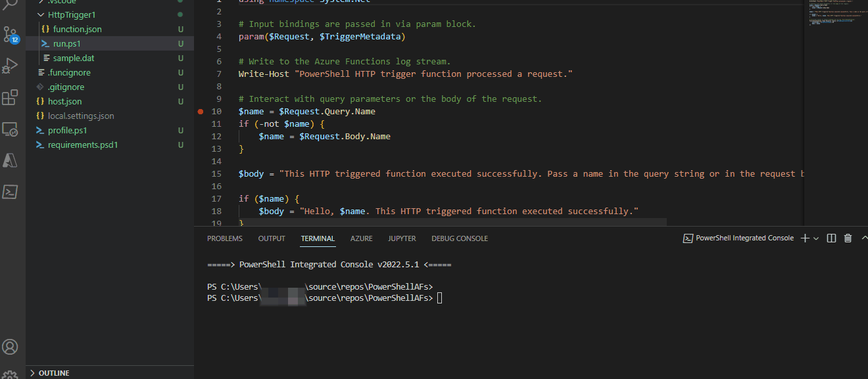The width and height of the screenshot is (868, 379).
Task: Click line number 15 in gutter
Action: pos(216,174)
